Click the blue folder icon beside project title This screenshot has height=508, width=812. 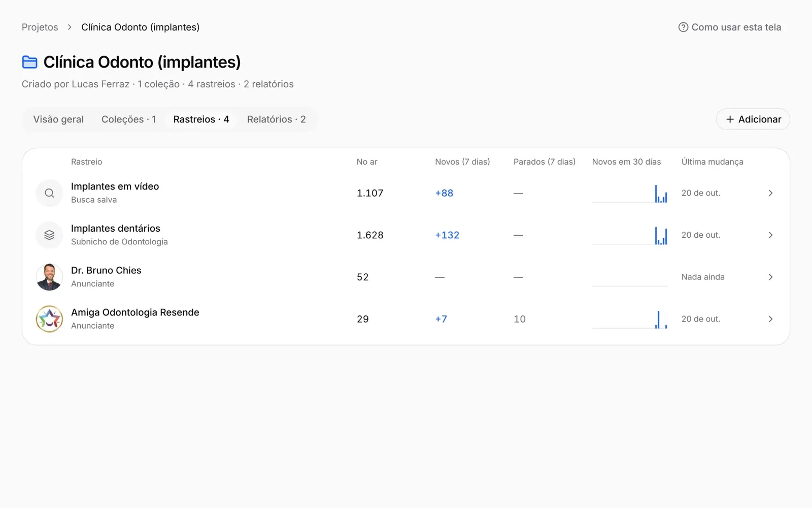click(x=30, y=62)
